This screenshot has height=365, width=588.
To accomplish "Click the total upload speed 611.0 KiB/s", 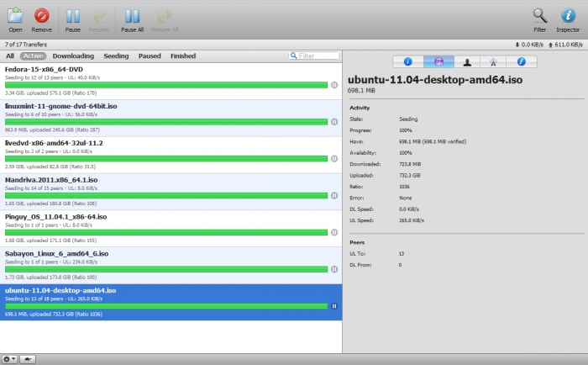I will (x=565, y=45).
